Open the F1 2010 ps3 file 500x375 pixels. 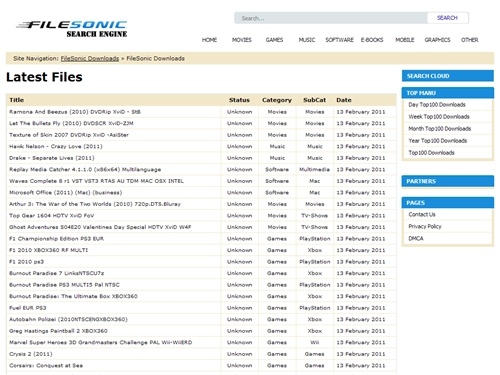pyautogui.click(x=26, y=262)
